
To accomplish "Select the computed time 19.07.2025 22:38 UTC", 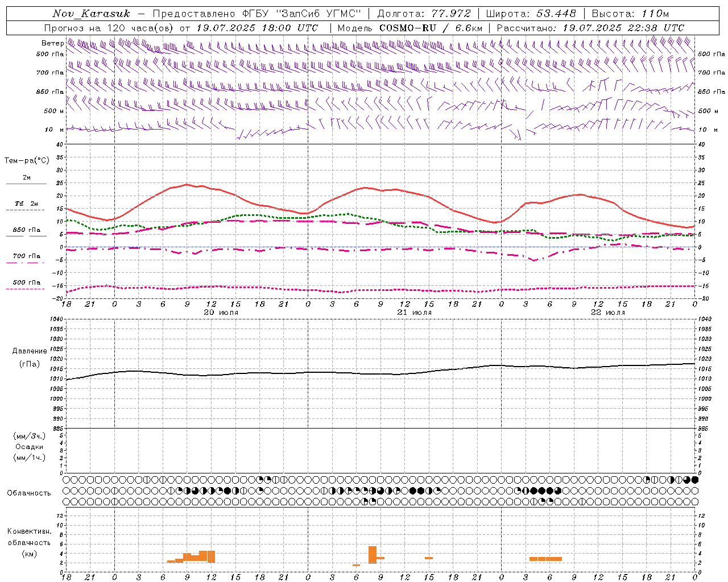I will 623,28.
